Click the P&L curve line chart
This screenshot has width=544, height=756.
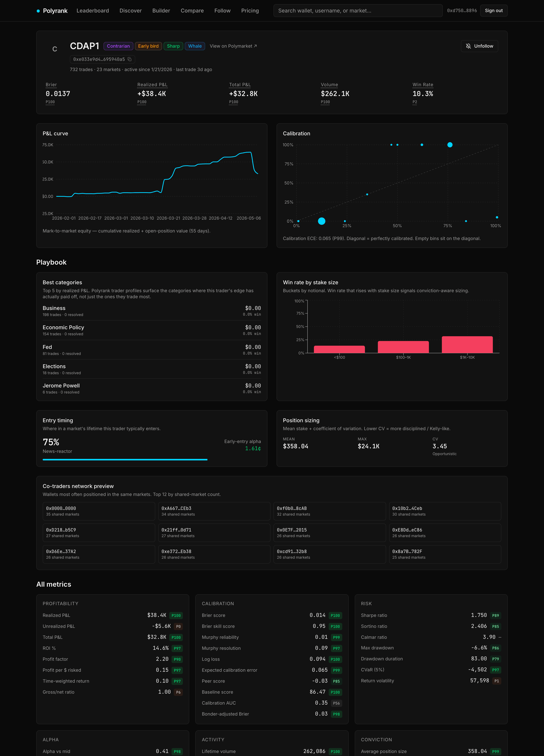point(157,174)
